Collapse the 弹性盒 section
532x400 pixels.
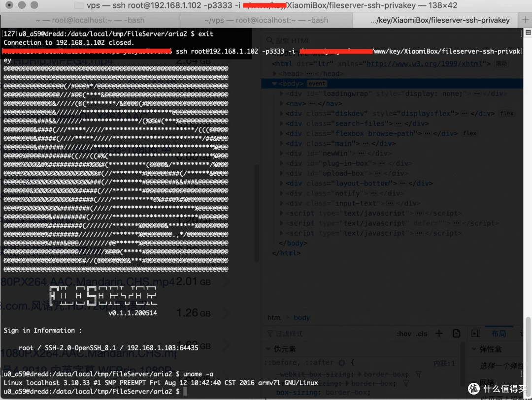click(x=474, y=349)
